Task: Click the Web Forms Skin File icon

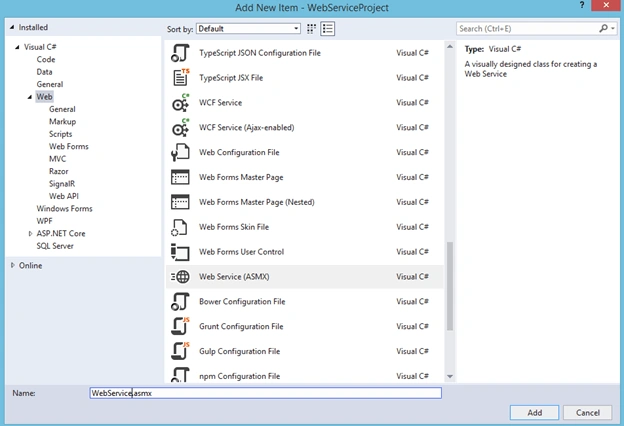Action: click(x=179, y=227)
